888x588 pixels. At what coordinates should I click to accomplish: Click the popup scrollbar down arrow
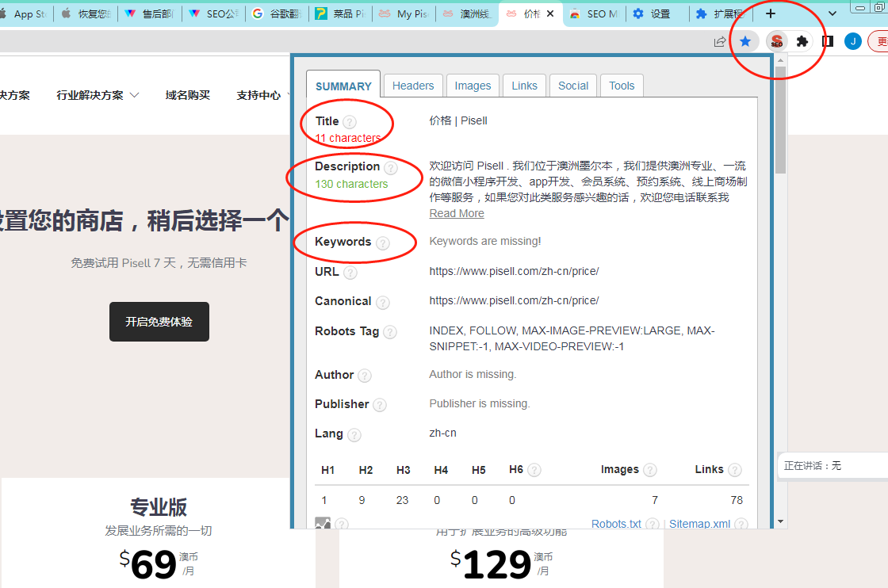pyautogui.click(x=780, y=521)
